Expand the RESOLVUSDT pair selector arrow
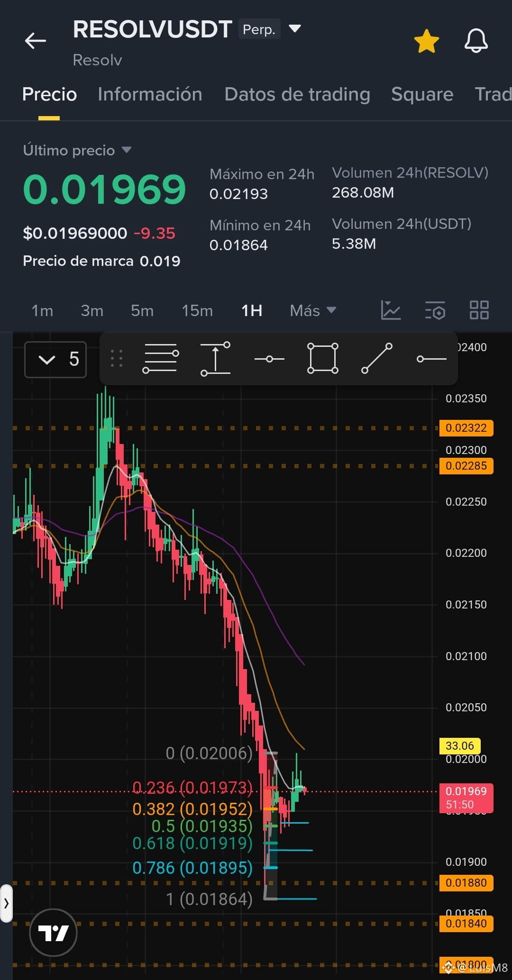The image size is (512, 980). coord(295,29)
